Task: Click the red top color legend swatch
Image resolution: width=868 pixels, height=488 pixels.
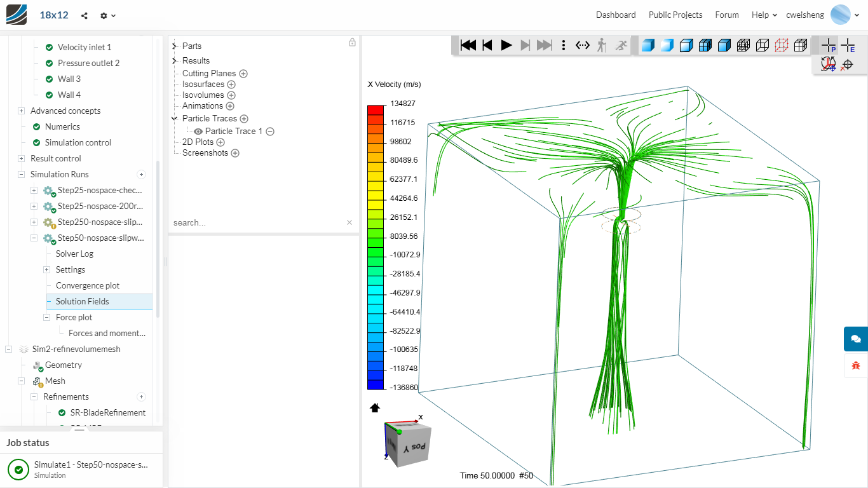Action: (376, 109)
